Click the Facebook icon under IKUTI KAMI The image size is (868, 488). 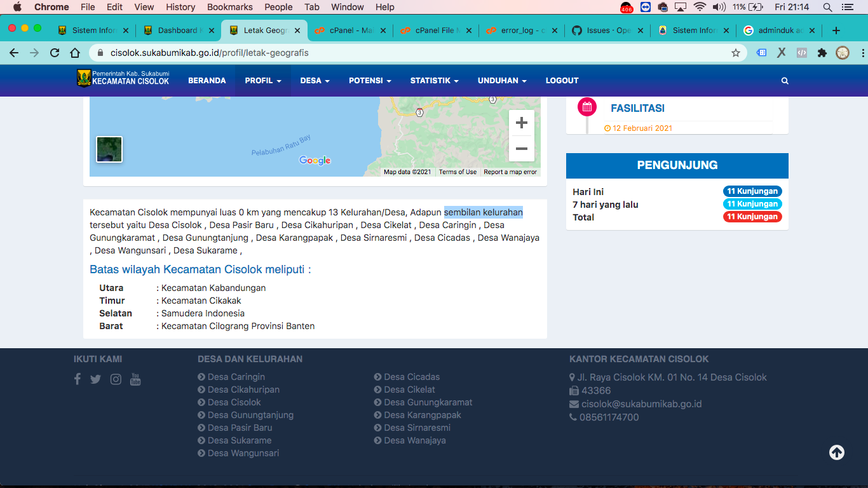point(77,379)
